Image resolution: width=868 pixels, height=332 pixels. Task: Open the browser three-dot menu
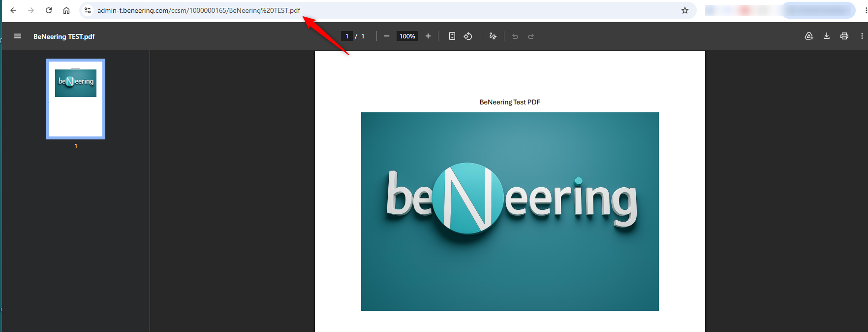(866, 10)
